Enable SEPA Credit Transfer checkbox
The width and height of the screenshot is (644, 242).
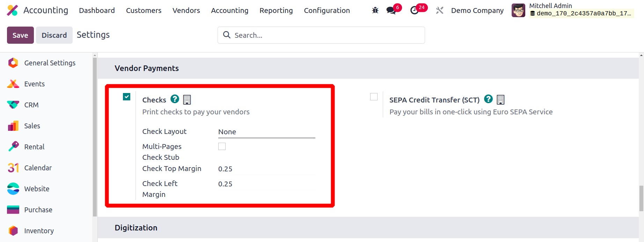374,97
